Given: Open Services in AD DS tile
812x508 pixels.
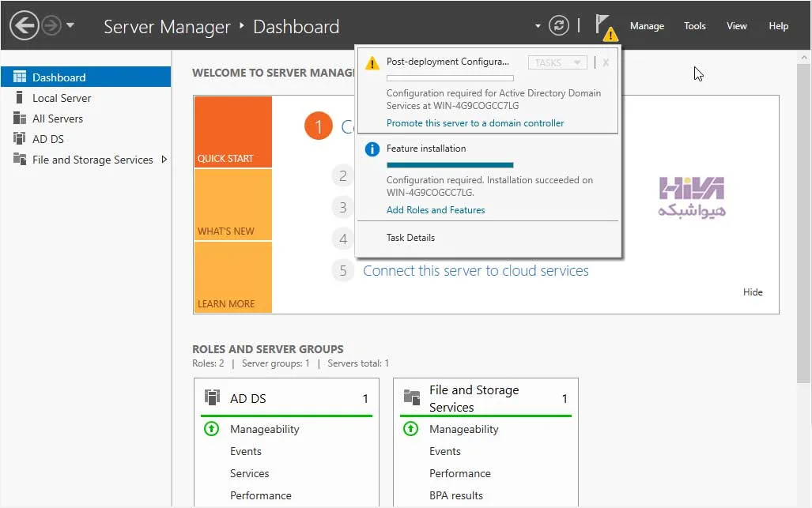Looking at the screenshot, I should point(249,473).
